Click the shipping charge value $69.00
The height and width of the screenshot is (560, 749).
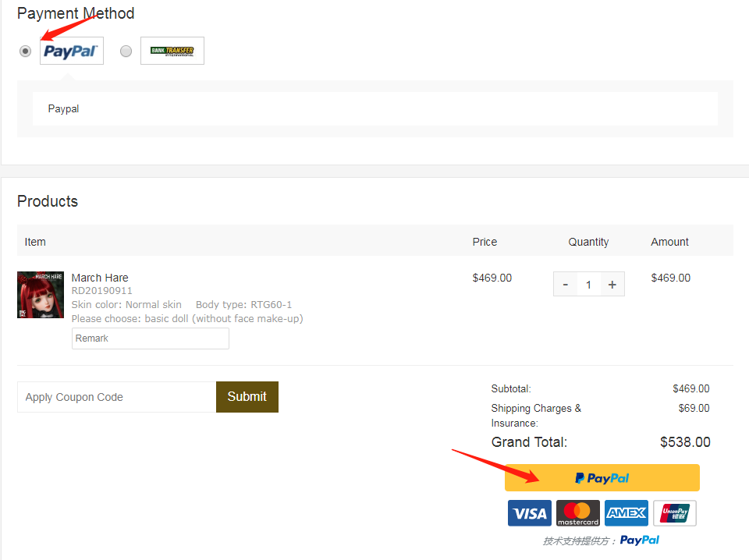[694, 408]
